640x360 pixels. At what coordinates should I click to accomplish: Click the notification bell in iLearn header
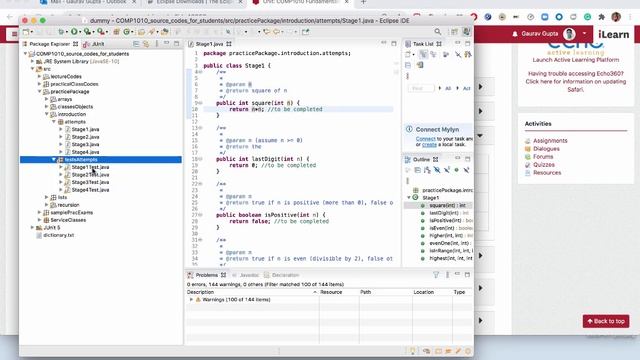(x=515, y=34)
